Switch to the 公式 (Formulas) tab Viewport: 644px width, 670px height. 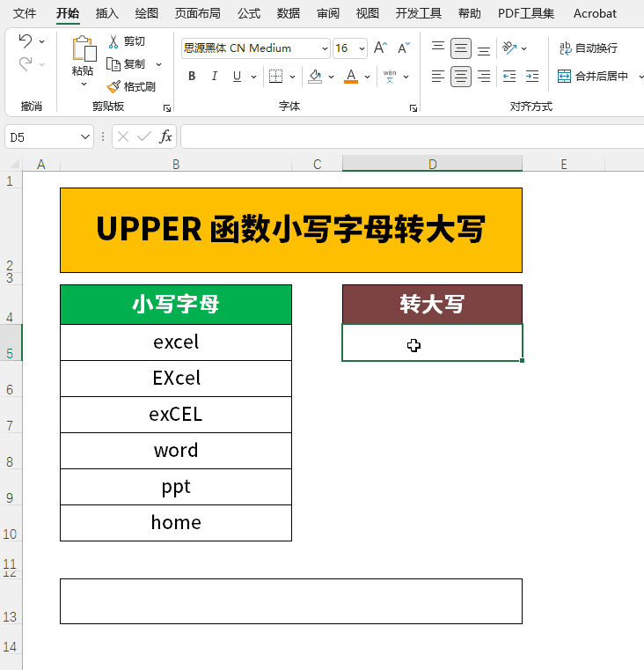coord(249,14)
